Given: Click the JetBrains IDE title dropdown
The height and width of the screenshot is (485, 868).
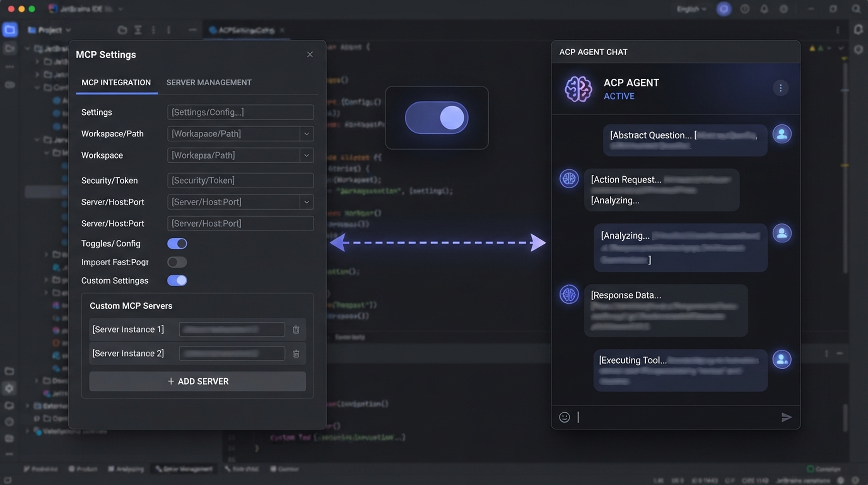Looking at the screenshot, I should 86,9.
